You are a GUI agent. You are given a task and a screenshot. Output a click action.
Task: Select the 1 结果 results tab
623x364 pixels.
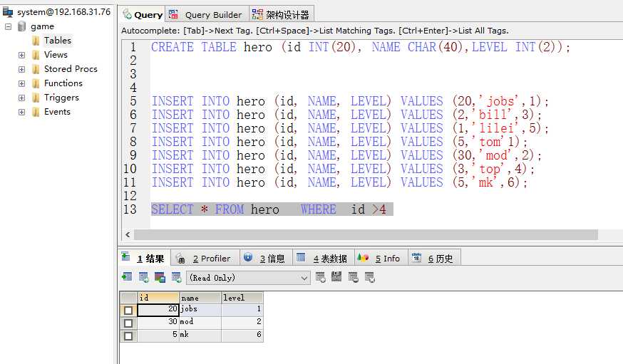click(x=144, y=259)
